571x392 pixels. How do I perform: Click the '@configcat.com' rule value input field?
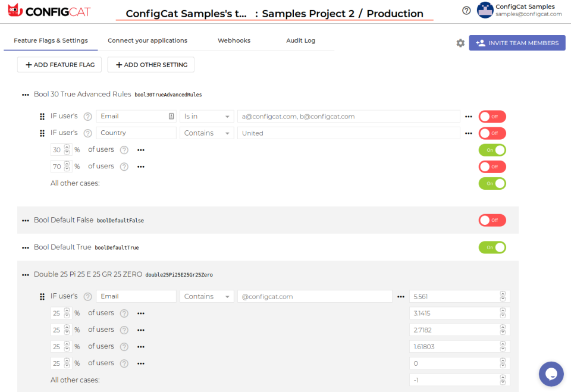[x=315, y=296]
